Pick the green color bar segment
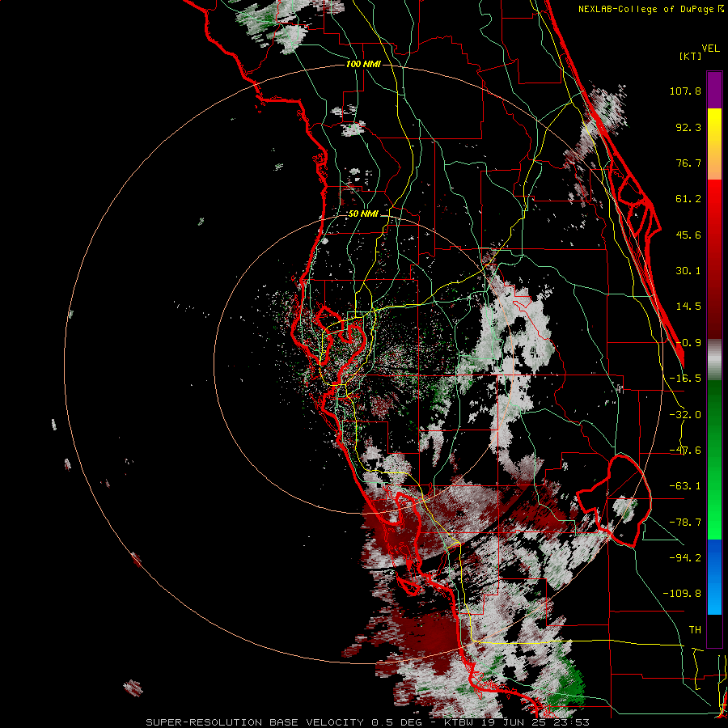Viewport: 728px width, 728px height. (x=714, y=459)
